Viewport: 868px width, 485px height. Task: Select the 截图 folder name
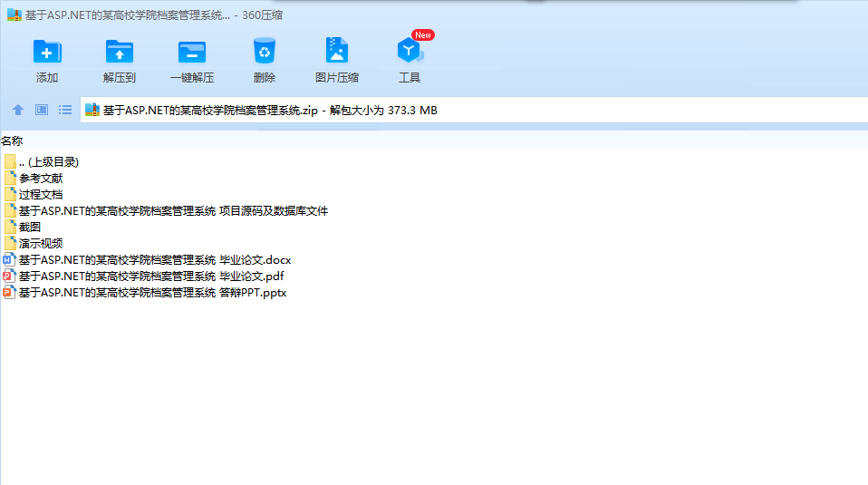pyautogui.click(x=30, y=227)
